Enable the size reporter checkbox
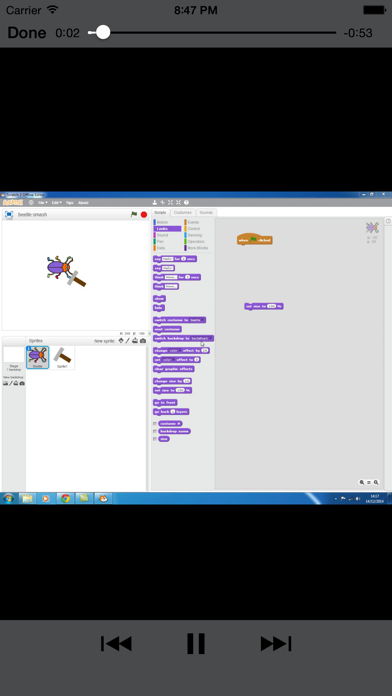This screenshot has width=392, height=696. click(x=155, y=439)
